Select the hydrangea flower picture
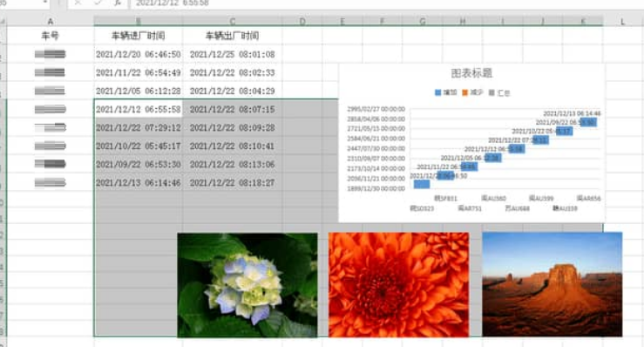 tap(247, 285)
